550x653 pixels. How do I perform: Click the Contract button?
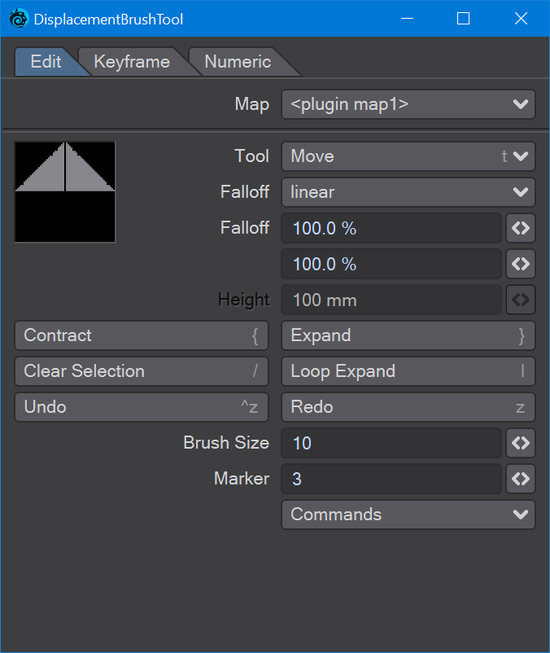point(142,335)
